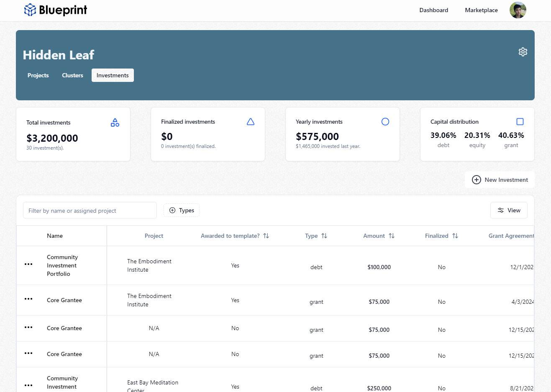Click East Bay Meditation Center project
This screenshot has width=551, height=392.
coord(153,386)
